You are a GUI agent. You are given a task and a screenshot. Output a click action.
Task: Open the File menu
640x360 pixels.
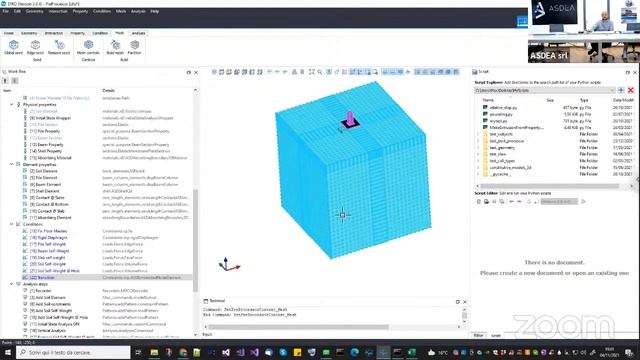pyautogui.click(x=6, y=11)
